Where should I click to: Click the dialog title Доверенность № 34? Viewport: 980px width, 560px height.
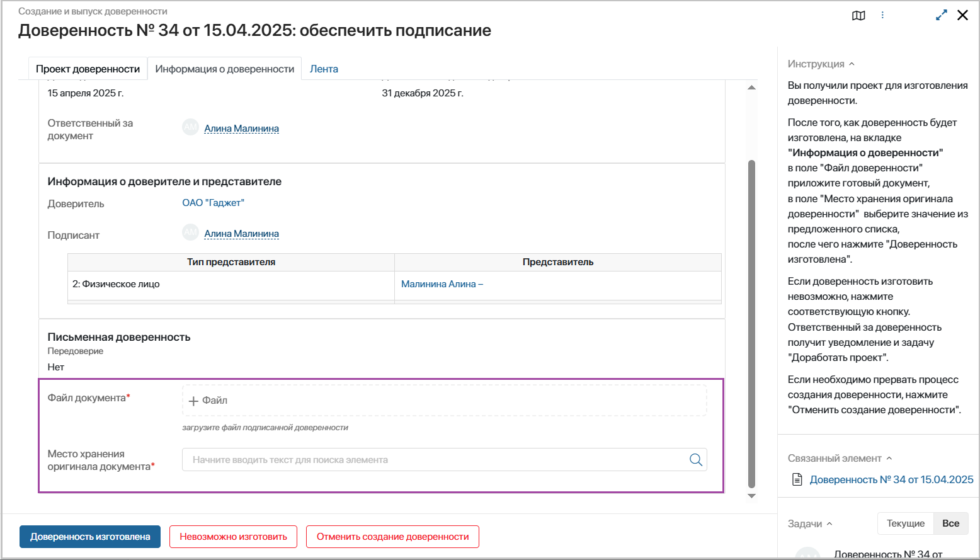click(x=254, y=30)
